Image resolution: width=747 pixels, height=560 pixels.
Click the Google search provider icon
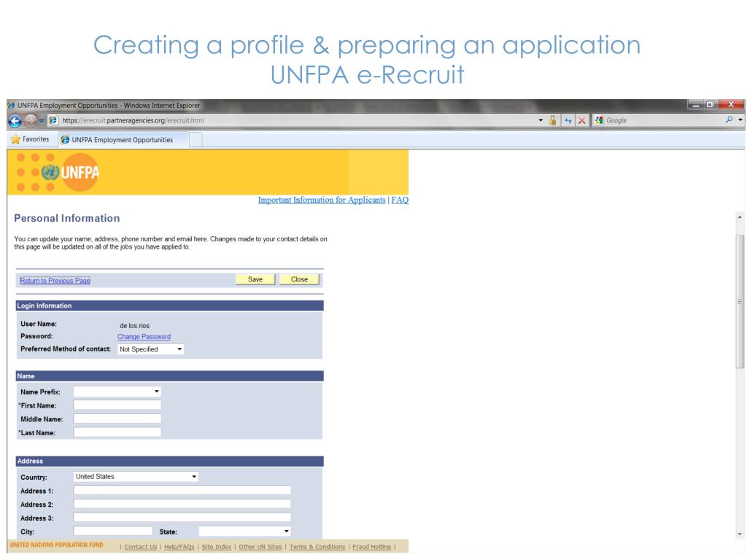click(599, 120)
